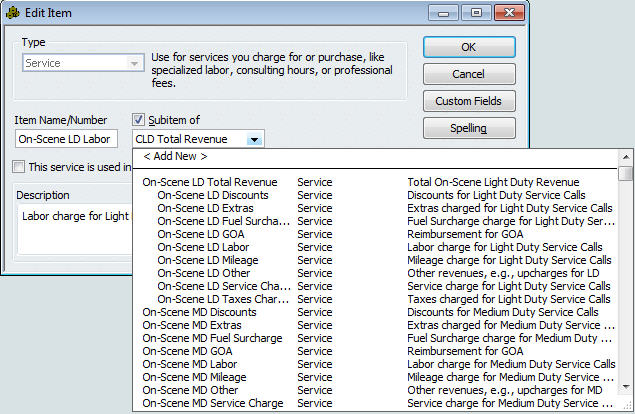Expand the Type dropdown showing Service
This screenshot has width=635, height=414.
point(133,63)
